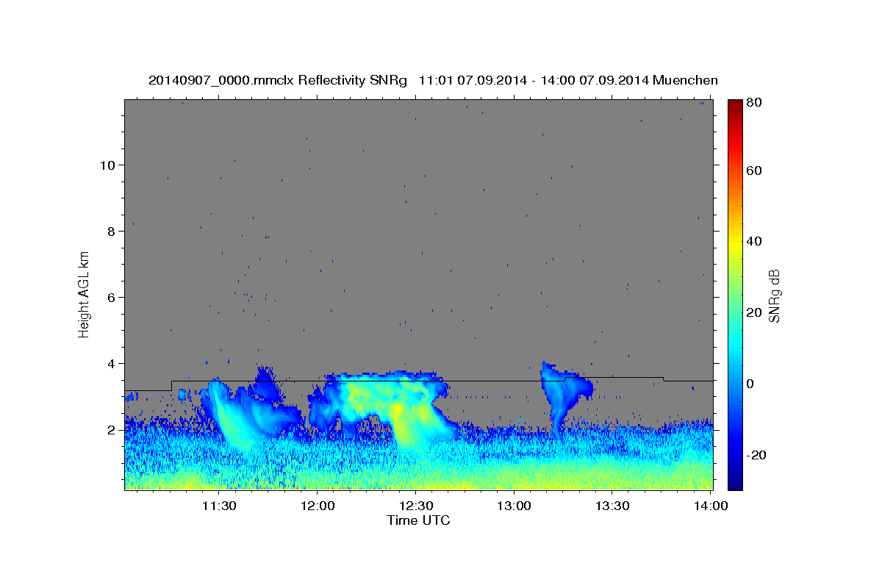Screen dimensions: 882x588
Task: Click colorbar value '40'
Action: (753, 241)
